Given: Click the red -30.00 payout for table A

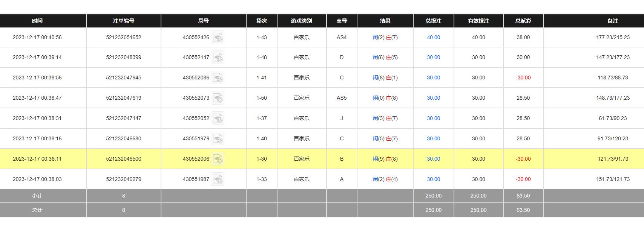Looking at the screenshot, I should pos(523,179).
